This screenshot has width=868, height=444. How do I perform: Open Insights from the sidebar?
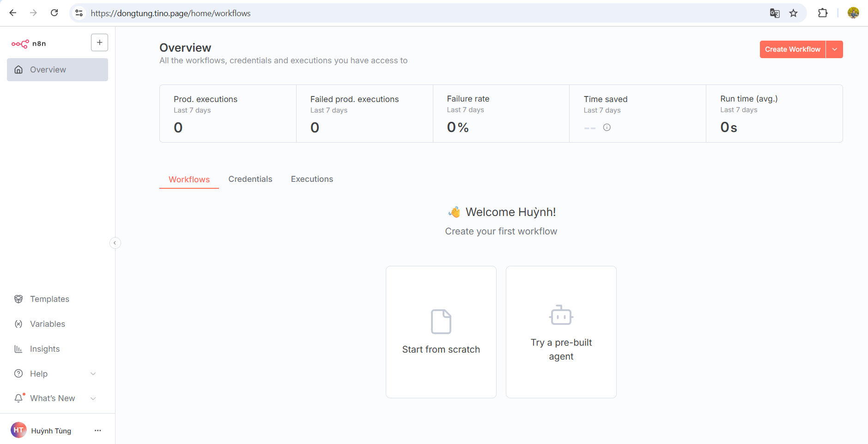click(x=45, y=349)
